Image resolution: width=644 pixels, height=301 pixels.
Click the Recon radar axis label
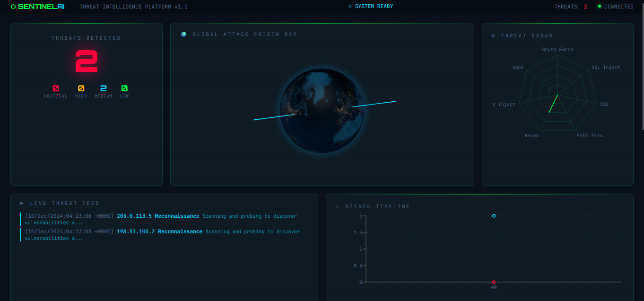coord(531,135)
